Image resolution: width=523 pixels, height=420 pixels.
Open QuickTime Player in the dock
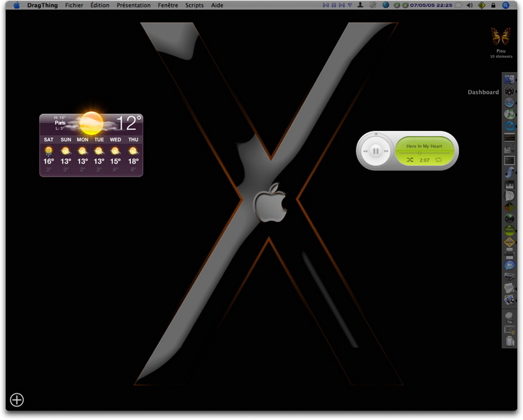coord(509,126)
